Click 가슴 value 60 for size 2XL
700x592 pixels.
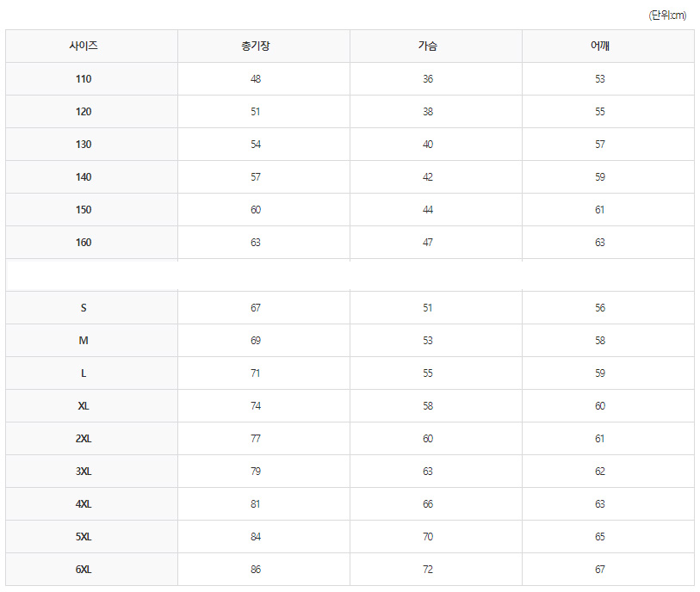tap(428, 439)
